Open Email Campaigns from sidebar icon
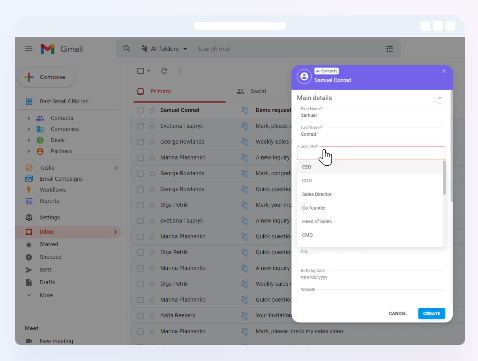The width and height of the screenshot is (478, 361). pos(29,179)
